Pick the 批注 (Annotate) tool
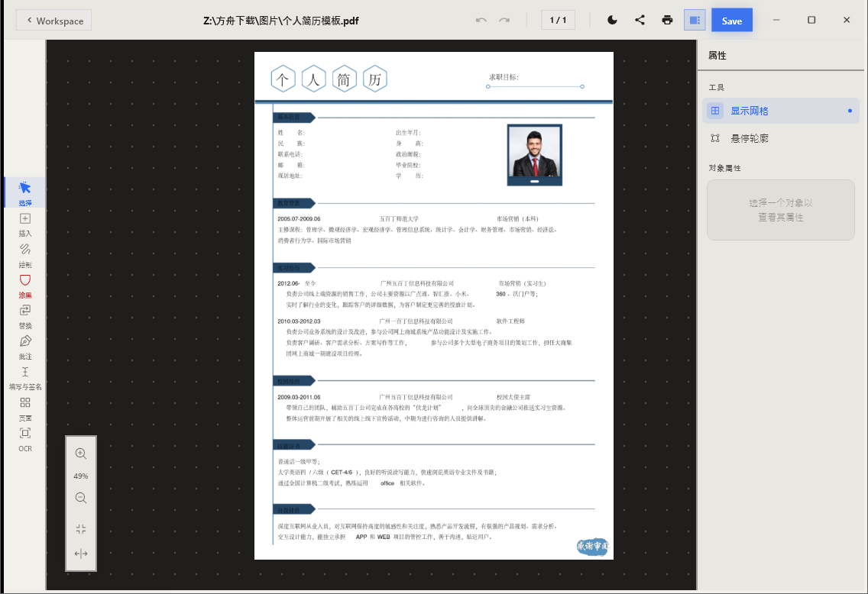This screenshot has width=868, height=594. coord(25,347)
